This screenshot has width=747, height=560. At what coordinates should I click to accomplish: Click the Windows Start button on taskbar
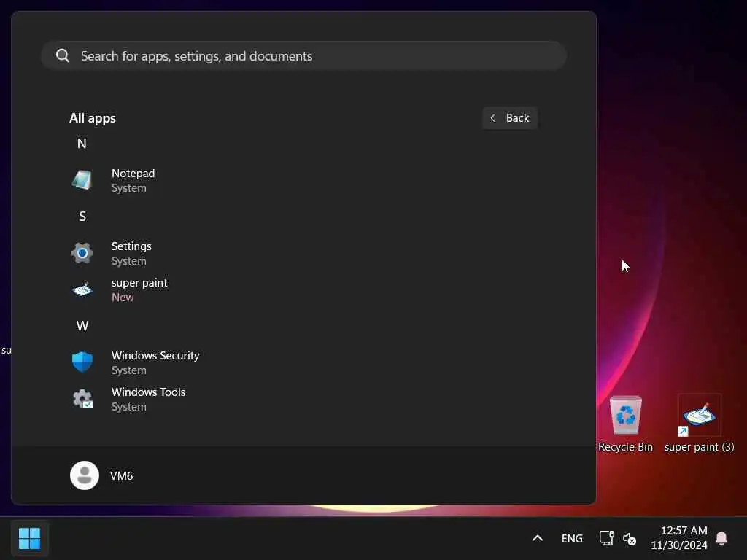tap(29, 539)
